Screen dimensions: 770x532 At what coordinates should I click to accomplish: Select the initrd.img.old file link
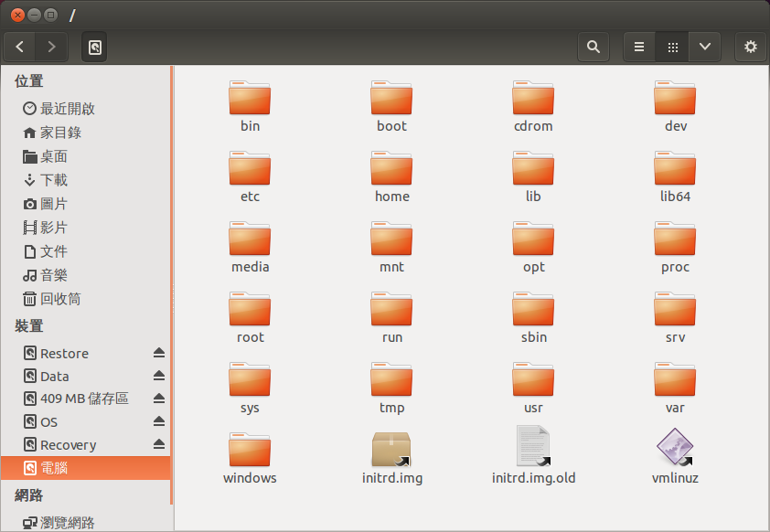click(533, 456)
